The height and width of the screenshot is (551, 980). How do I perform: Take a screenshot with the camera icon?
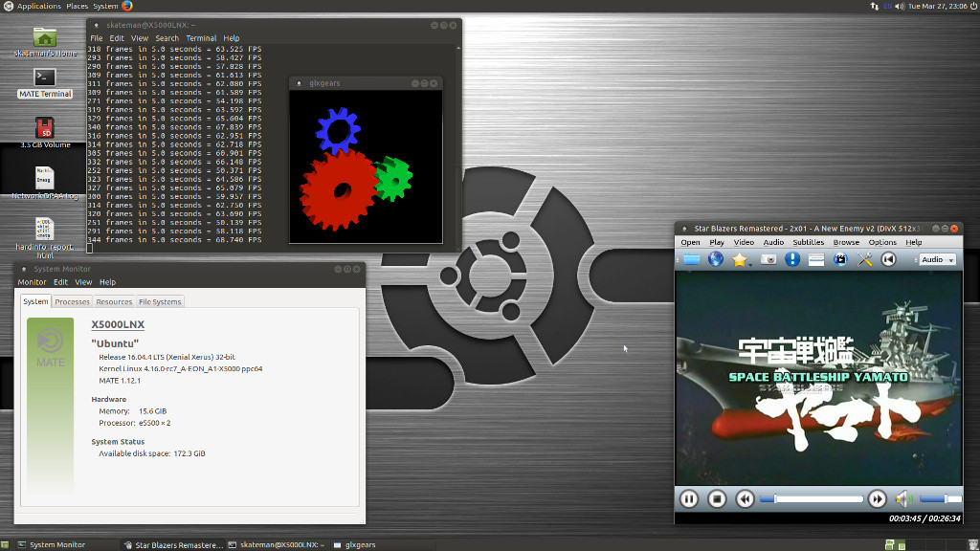tap(768, 259)
